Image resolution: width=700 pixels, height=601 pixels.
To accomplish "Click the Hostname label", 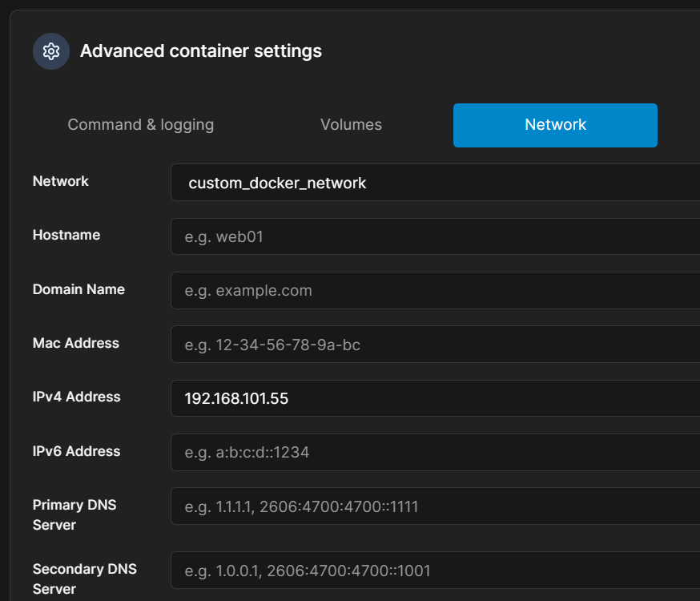I will [66, 235].
